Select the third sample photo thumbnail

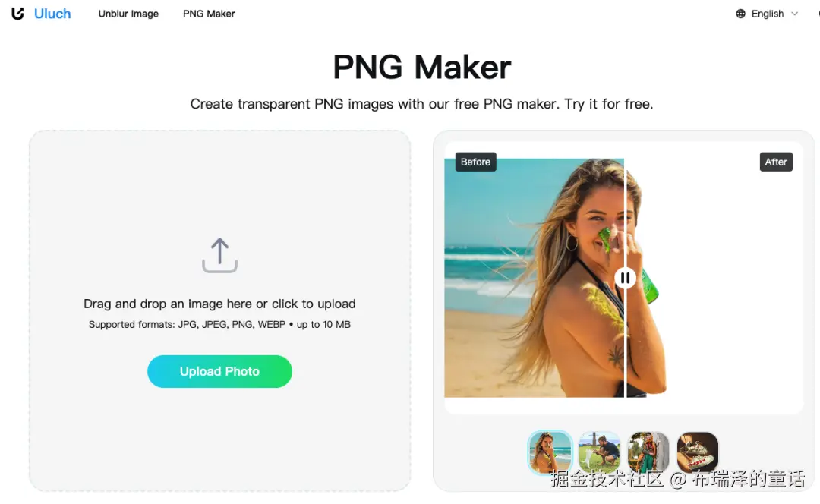(x=648, y=452)
